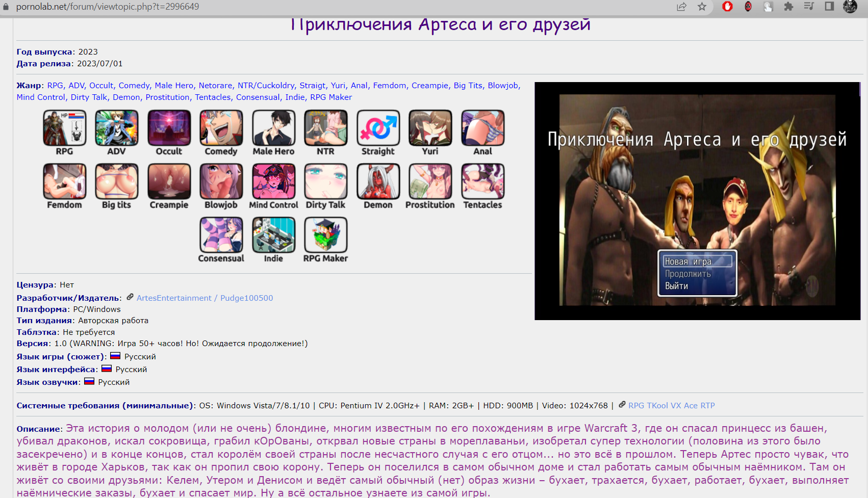This screenshot has width=868, height=498.
Task: Click the RPG genre picture icon
Action: [x=65, y=128]
